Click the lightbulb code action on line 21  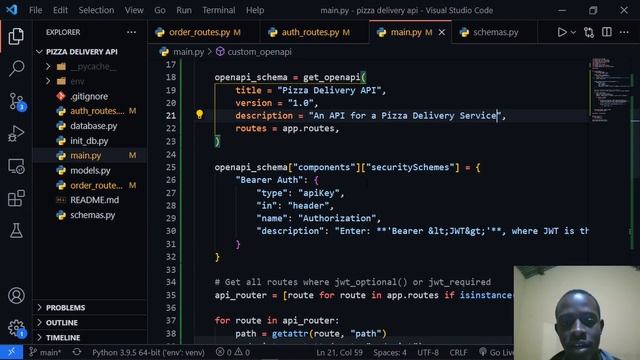point(200,115)
